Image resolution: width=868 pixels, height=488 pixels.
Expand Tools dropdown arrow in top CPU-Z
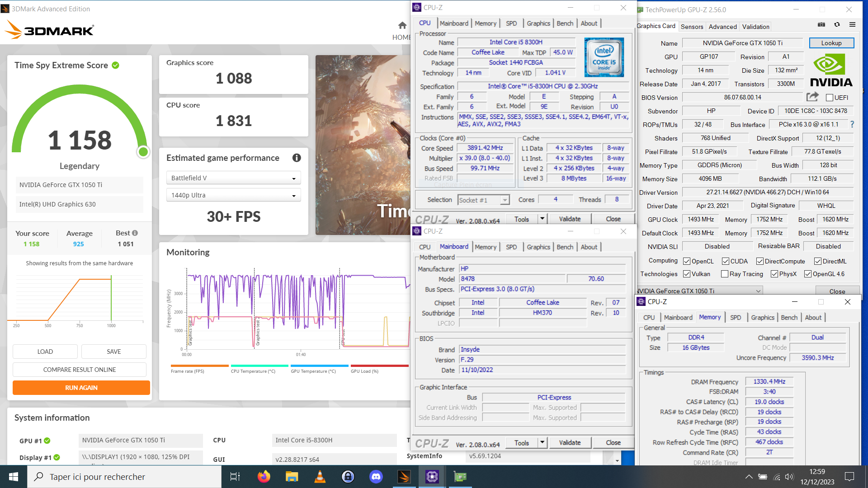(542, 219)
